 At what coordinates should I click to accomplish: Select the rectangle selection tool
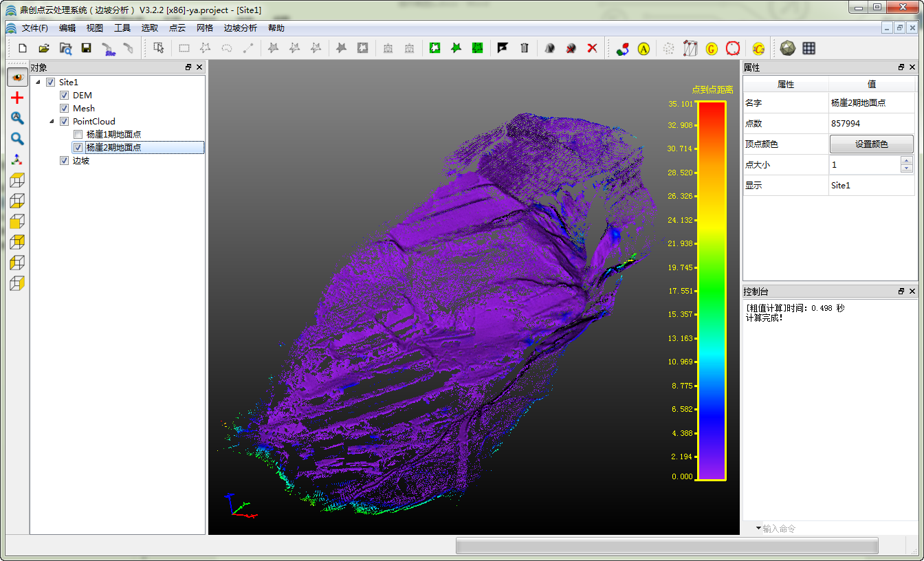coord(184,48)
